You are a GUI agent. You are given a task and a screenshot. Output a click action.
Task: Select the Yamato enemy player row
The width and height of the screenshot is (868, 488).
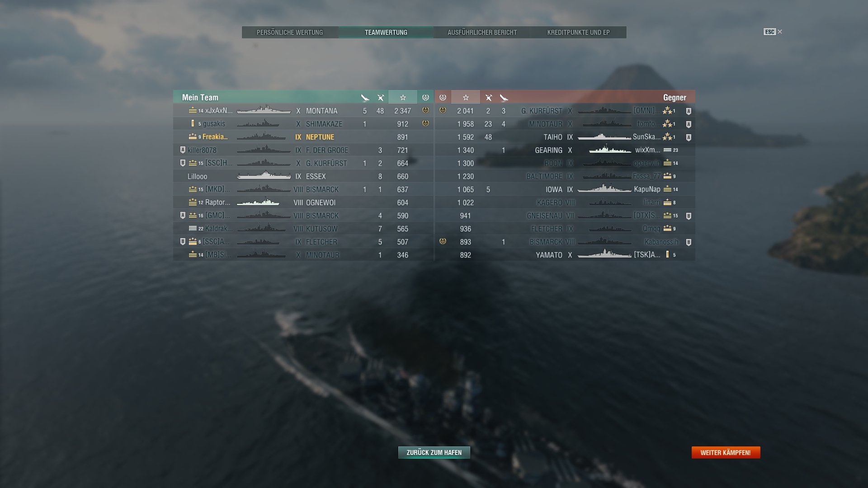565,255
